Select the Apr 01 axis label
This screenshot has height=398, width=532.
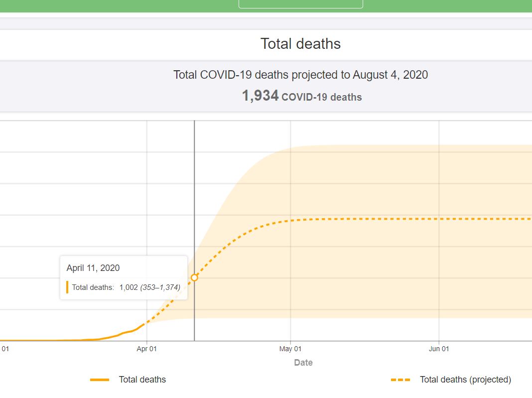146,349
